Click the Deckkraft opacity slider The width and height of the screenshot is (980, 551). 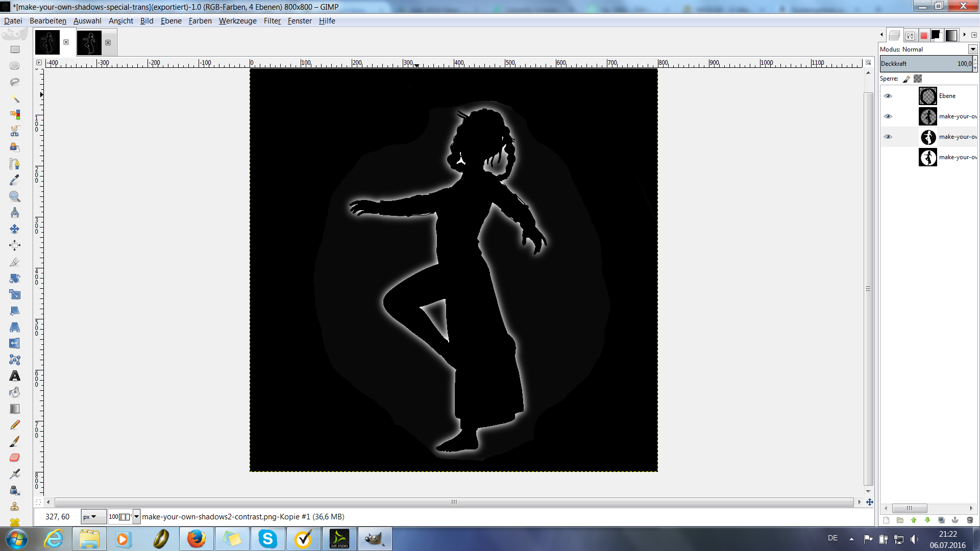point(925,64)
